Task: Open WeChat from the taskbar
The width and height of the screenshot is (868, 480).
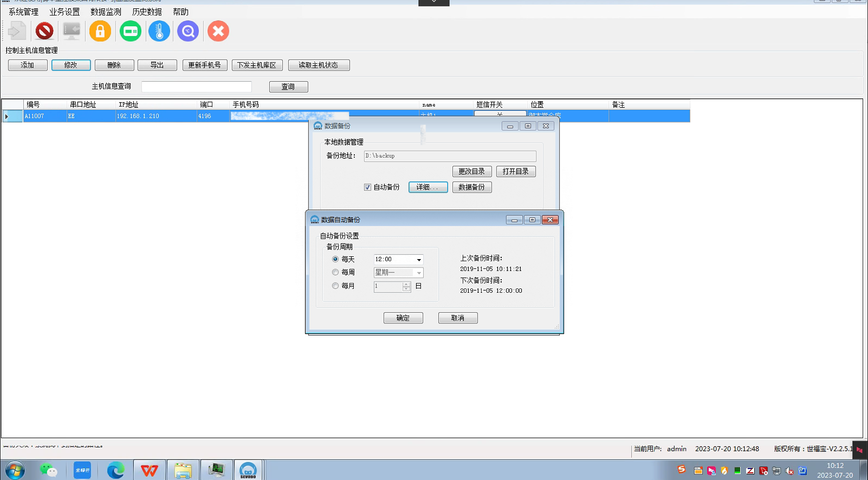Action: point(48,470)
